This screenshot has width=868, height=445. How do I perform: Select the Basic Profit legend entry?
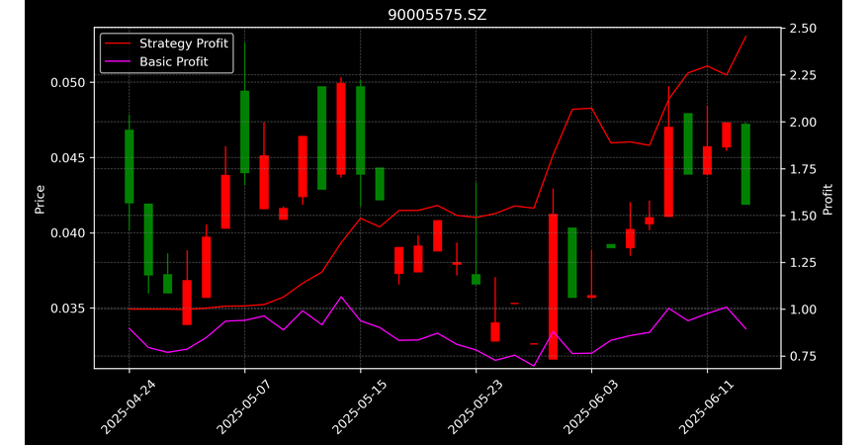coord(155,61)
